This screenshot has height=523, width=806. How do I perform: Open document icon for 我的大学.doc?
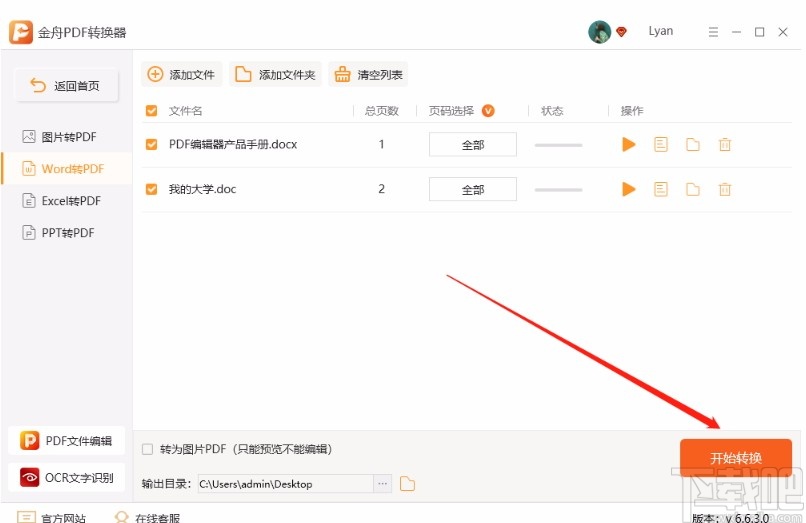(x=661, y=189)
